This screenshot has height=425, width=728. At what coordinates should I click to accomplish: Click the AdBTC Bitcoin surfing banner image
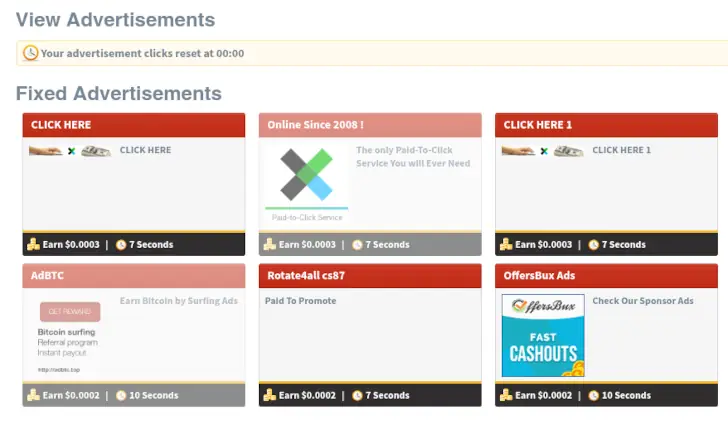coord(70,337)
